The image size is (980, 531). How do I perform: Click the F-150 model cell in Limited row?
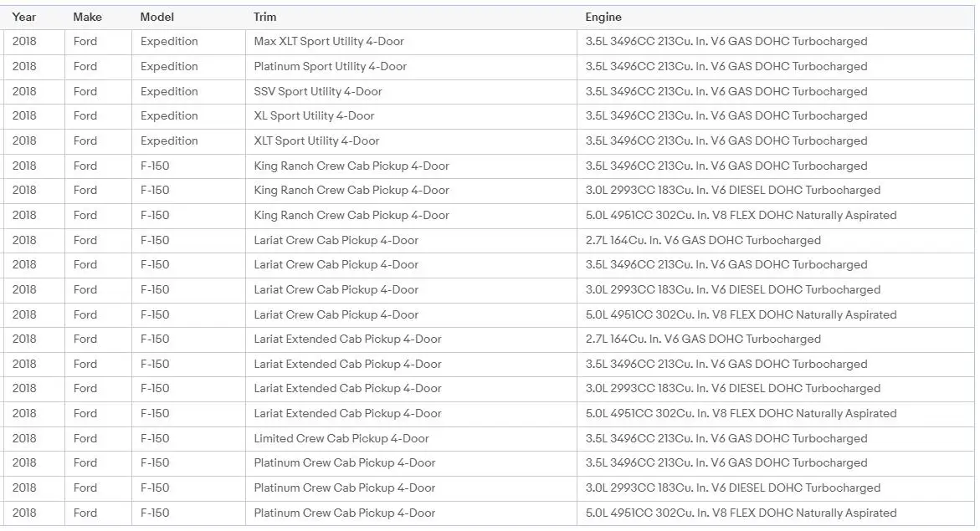(x=155, y=438)
